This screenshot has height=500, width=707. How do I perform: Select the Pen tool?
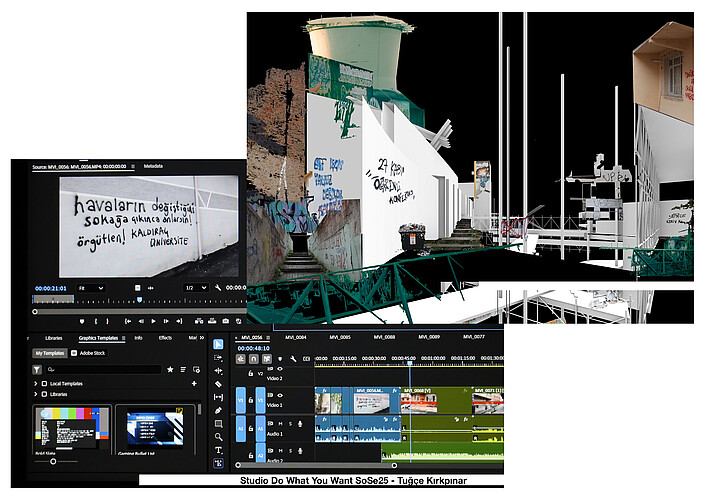218,410
